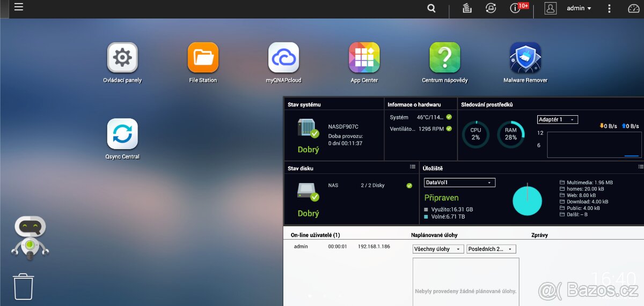Open background tasks icon in top bar

point(467,8)
